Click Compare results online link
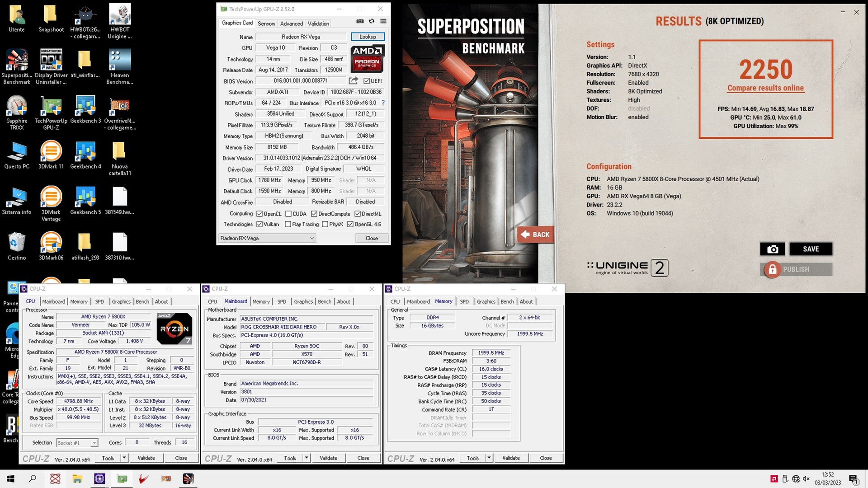 pos(765,88)
